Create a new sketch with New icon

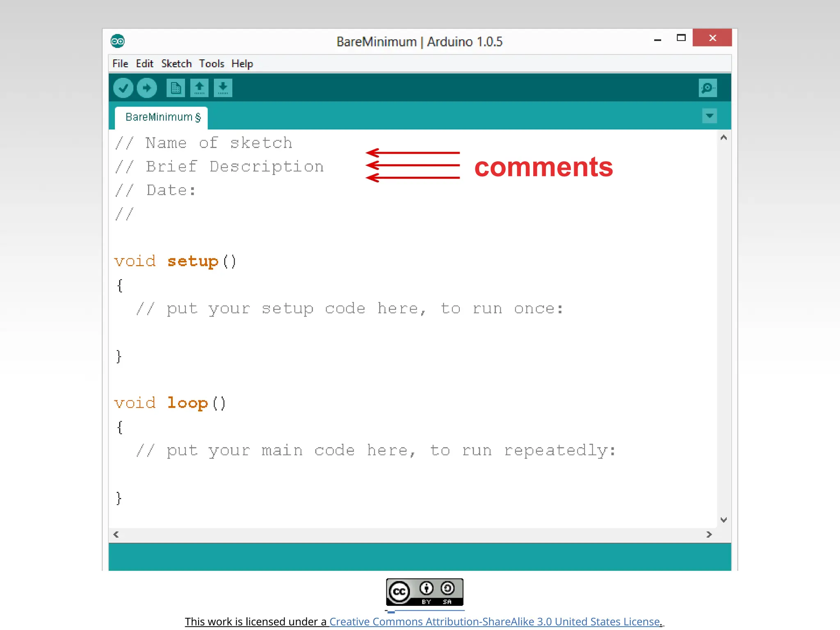pyautogui.click(x=176, y=88)
